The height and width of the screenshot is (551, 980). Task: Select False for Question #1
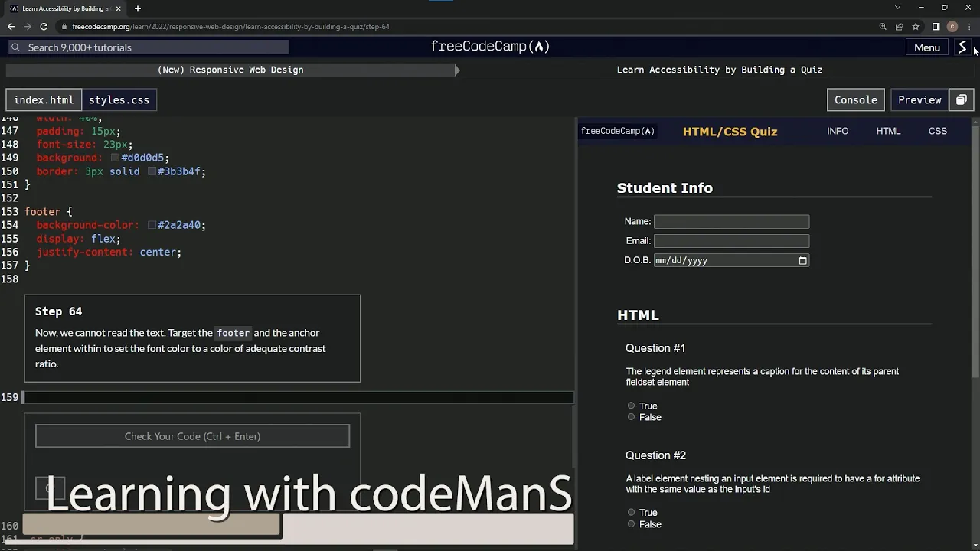(632, 417)
